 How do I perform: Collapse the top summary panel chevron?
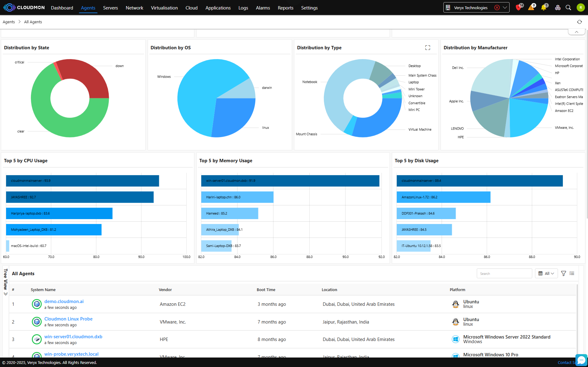576,32
